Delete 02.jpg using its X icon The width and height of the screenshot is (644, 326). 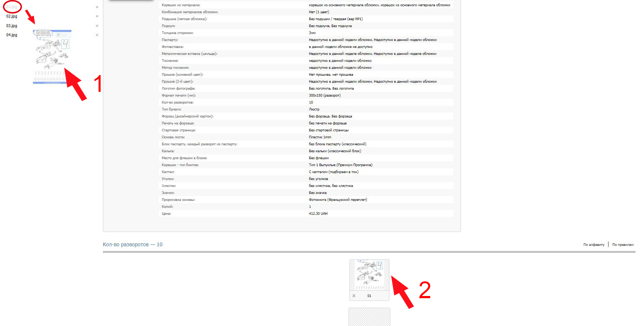[97, 16]
